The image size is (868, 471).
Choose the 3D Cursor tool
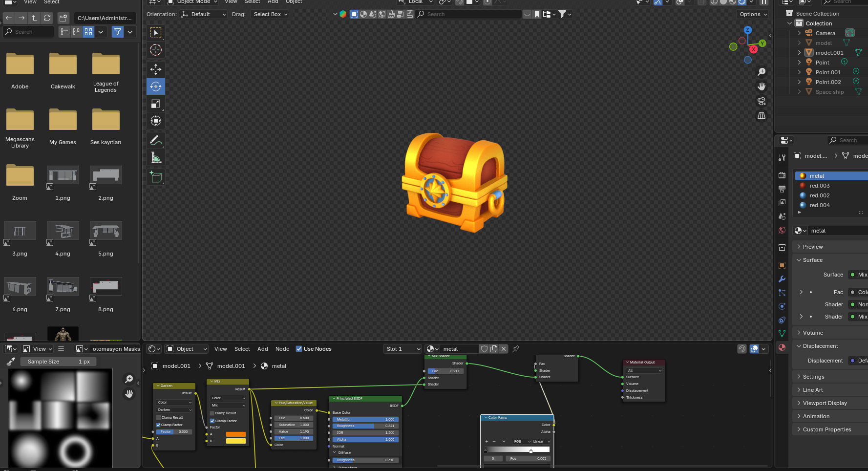pos(156,50)
